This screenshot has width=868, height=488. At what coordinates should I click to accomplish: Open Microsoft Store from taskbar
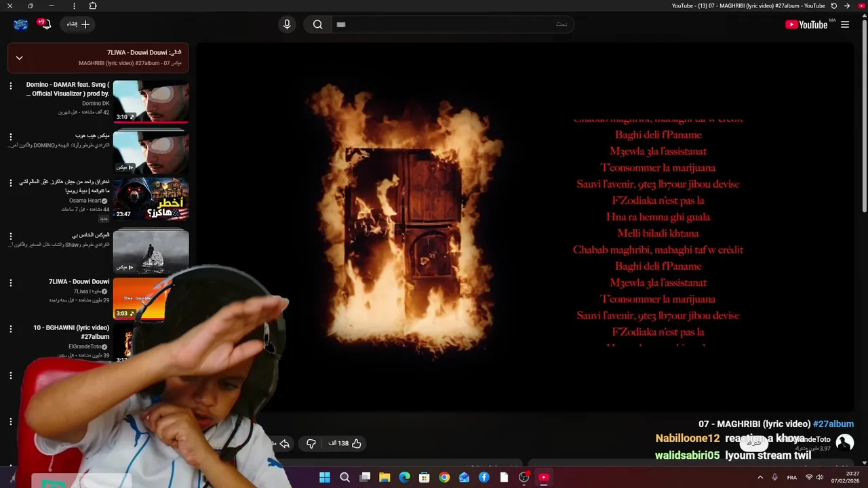[x=425, y=477]
